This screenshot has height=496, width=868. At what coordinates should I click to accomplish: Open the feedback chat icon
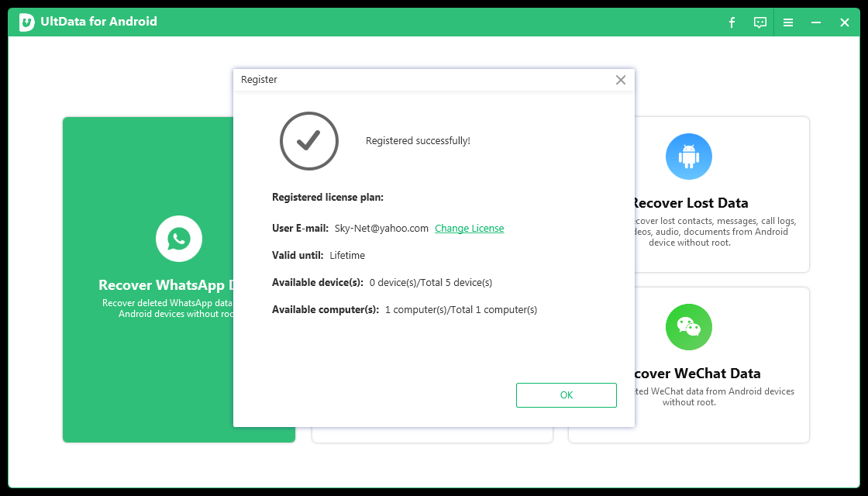coord(760,22)
